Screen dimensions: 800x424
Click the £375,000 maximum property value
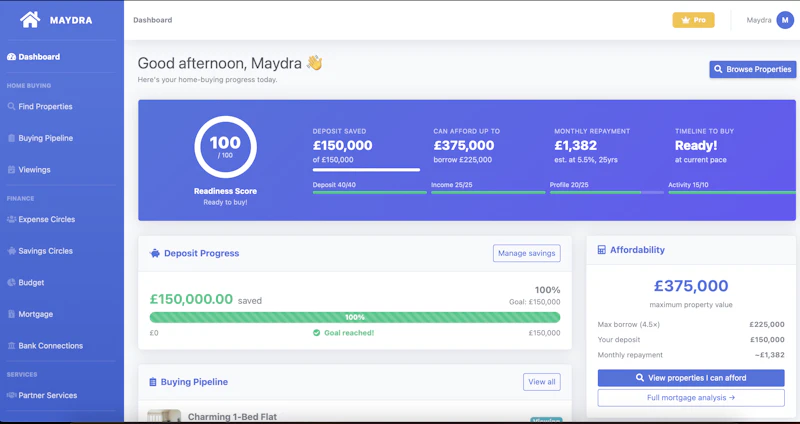point(691,286)
